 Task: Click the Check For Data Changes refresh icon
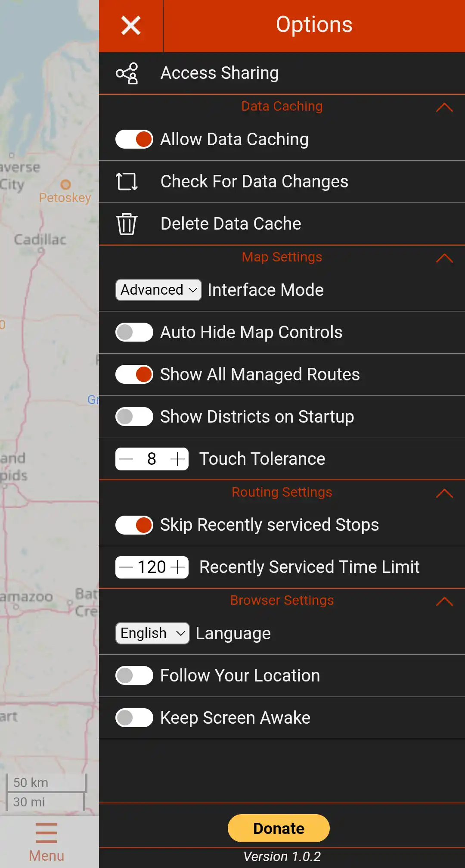(x=127, y=181)
